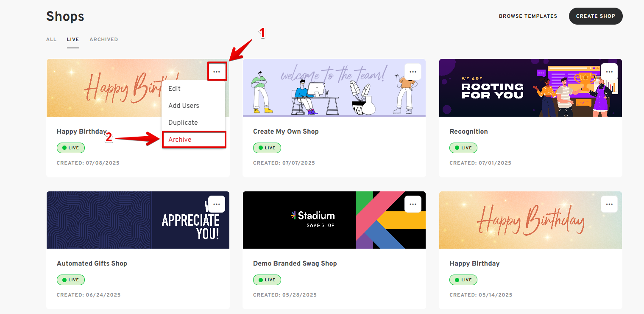Switch to the All tab

[51, 39]
